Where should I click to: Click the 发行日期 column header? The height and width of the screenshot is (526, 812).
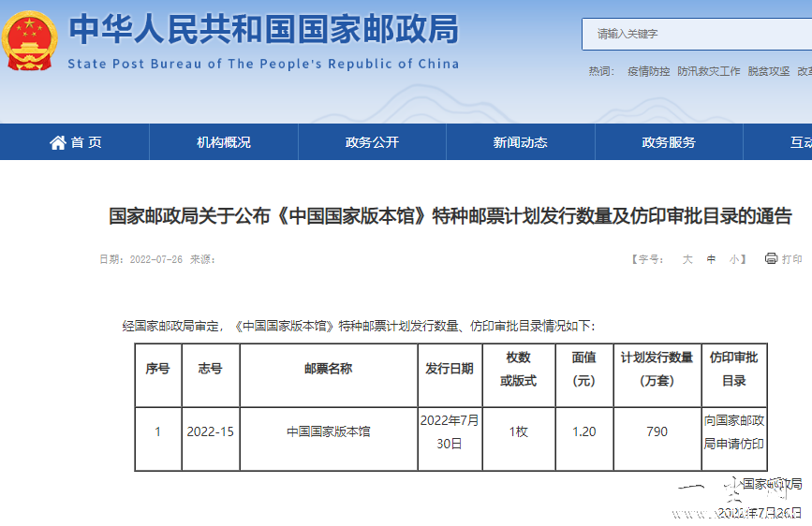pyautogui.click(x=450, y=375)
